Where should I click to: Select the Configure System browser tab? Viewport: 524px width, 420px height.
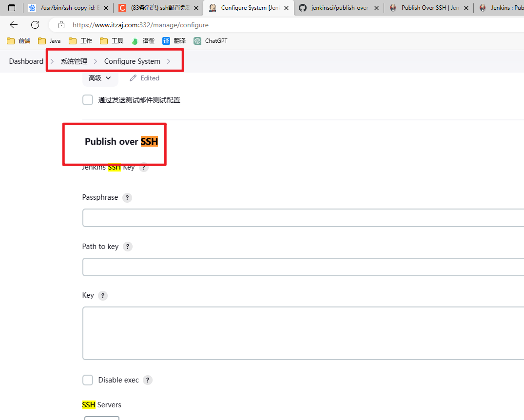249,8
